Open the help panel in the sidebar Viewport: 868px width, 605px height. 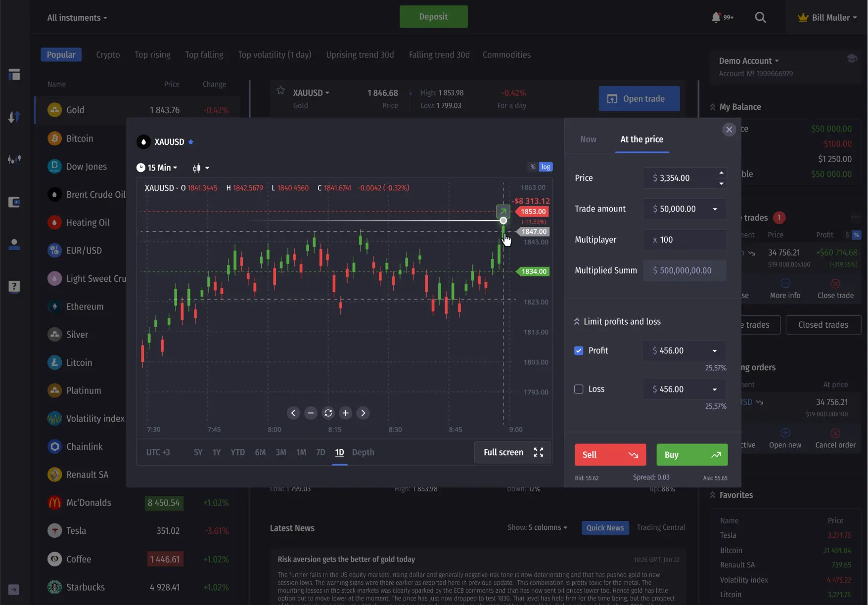coord(14,287)
